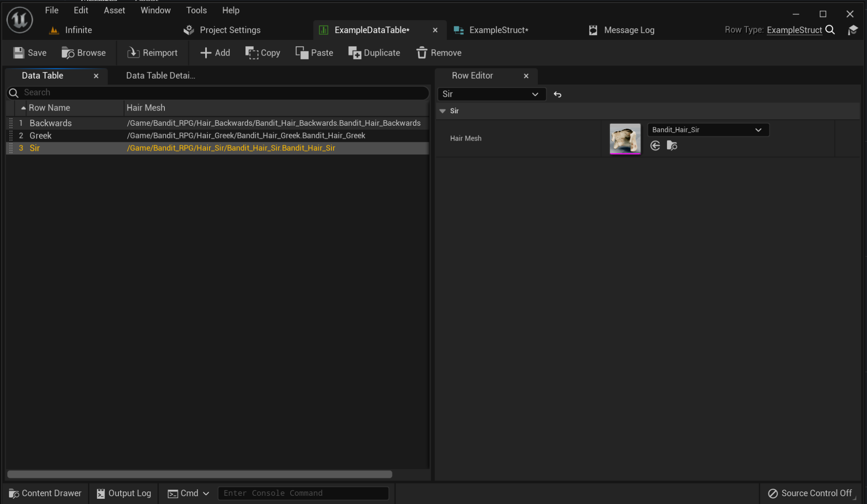
Task: Use selected asset for Hair Mesh
Action: (655, 146)
